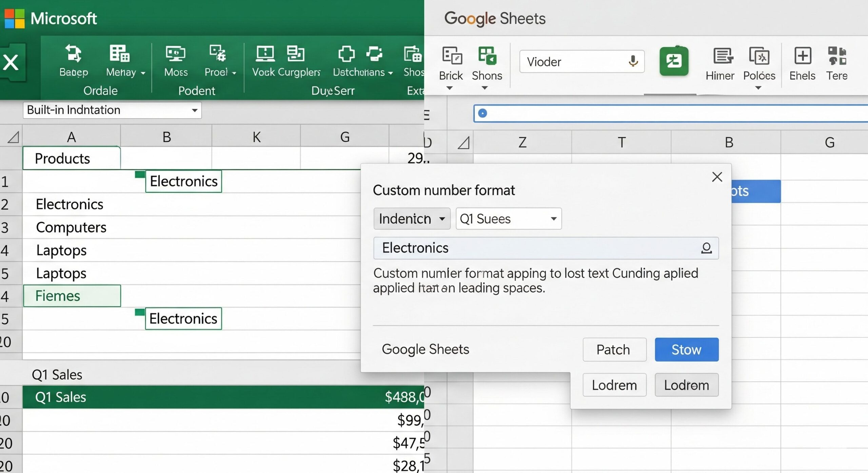
Task: Select Google Sheets column T header
Action: point(621,142)
